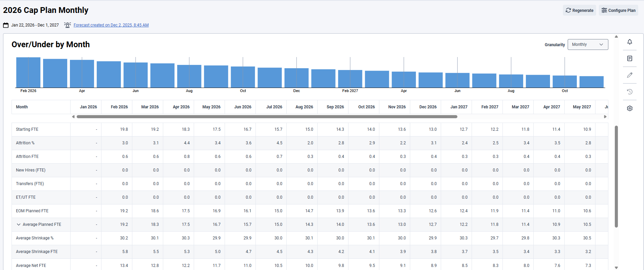Open the notes document icon
This screenshot has width=644, height=270.
click(x=630, y=58)
